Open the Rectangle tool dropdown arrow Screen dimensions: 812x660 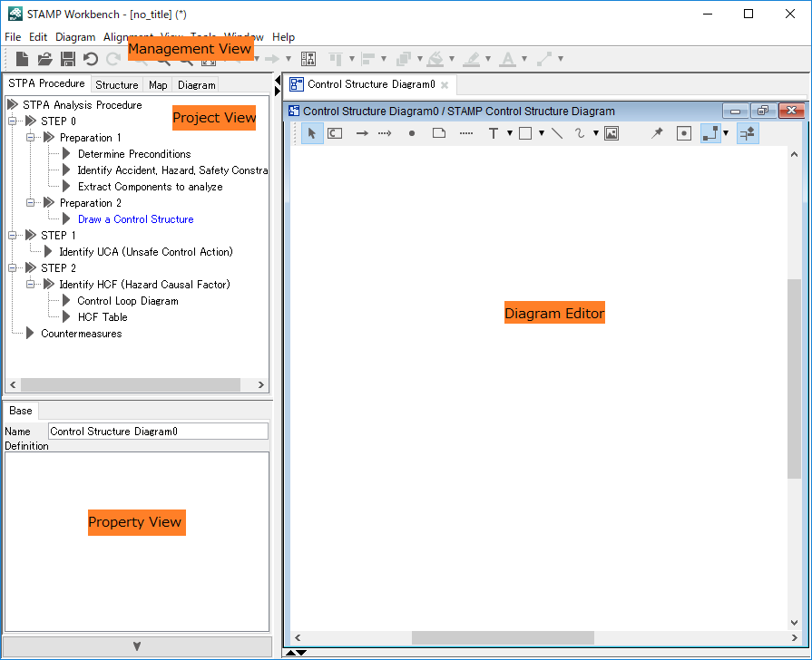coord(541,133)
